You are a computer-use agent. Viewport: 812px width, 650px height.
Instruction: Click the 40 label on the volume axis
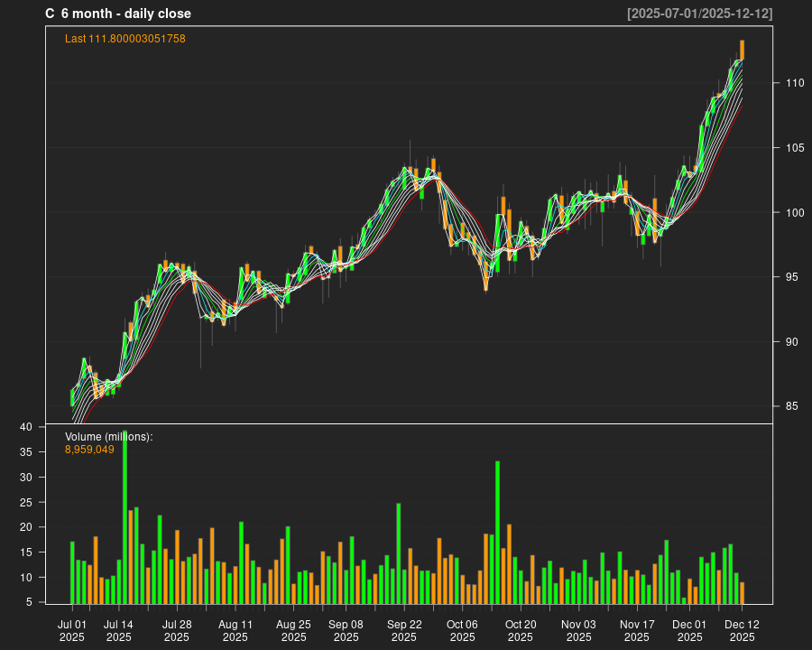pos(26,427)
